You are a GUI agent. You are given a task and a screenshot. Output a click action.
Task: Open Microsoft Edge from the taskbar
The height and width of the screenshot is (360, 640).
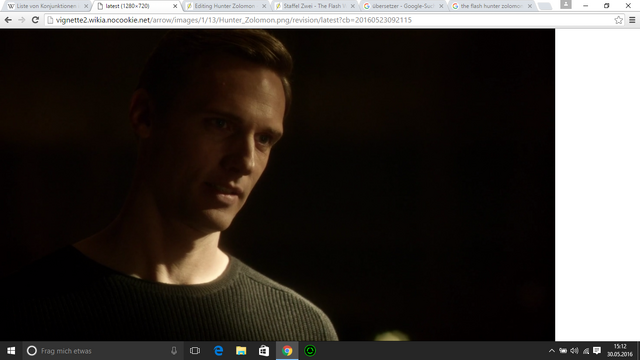218,351
